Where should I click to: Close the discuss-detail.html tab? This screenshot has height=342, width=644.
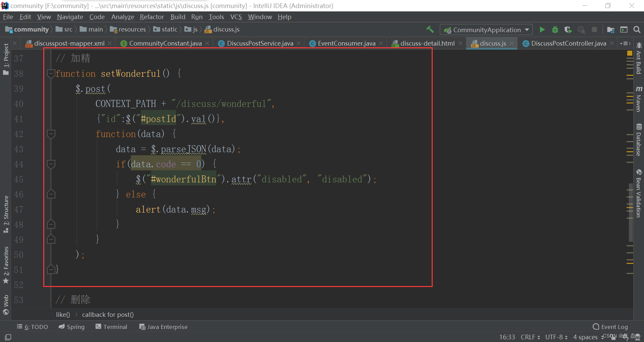click(461, 43)
